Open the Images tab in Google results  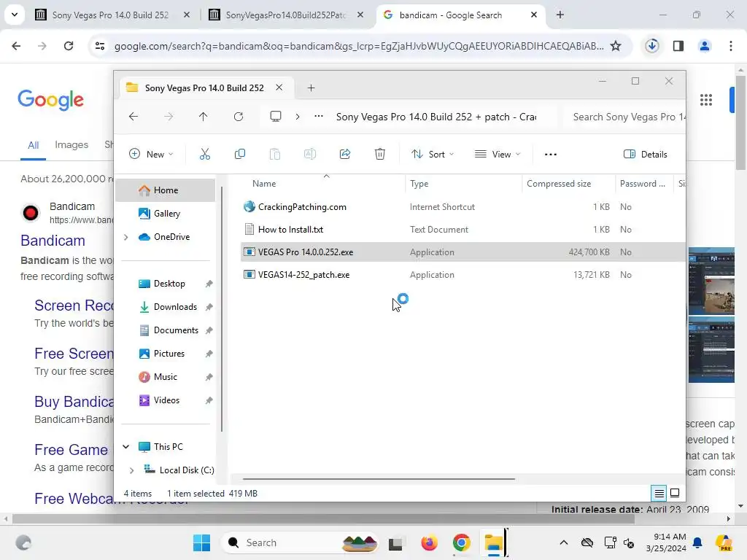[71, 145]
